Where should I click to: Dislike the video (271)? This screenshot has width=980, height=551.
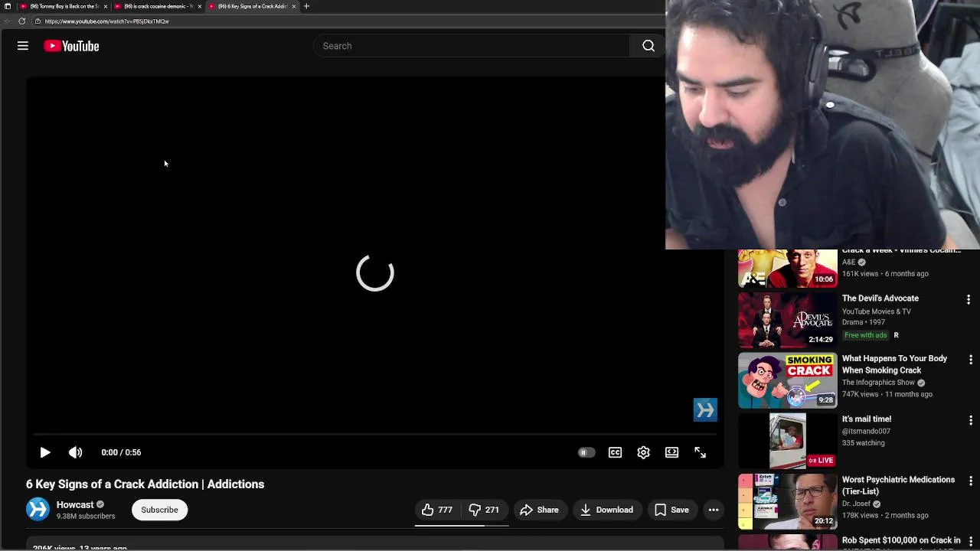click(485, 510)
